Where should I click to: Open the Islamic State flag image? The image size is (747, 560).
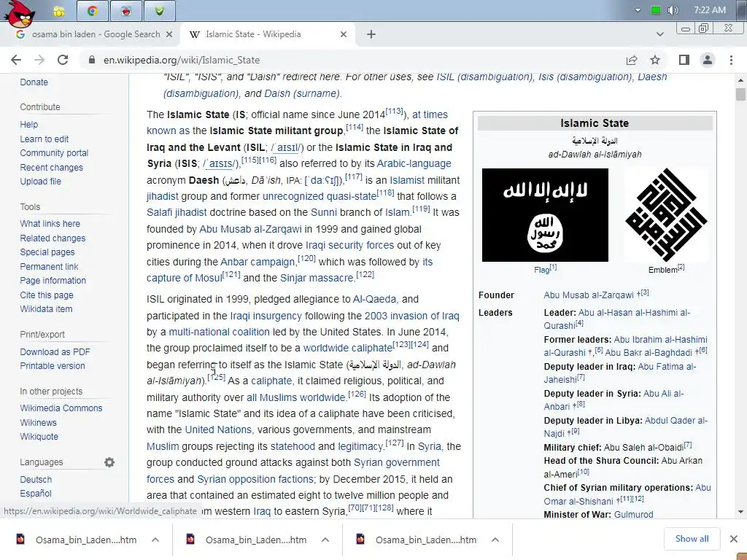[545, 215]
